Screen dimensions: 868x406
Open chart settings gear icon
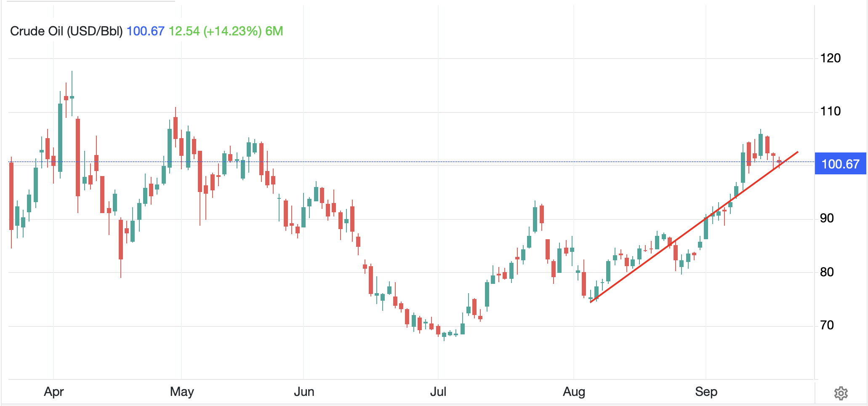pyautogui.click(x=841, y=393)
